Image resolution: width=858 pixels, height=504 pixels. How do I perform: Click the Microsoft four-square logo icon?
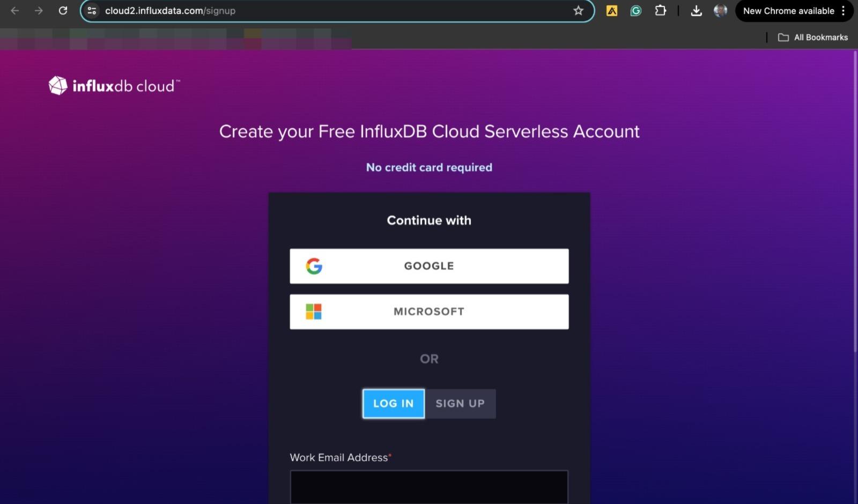(314, 312)
